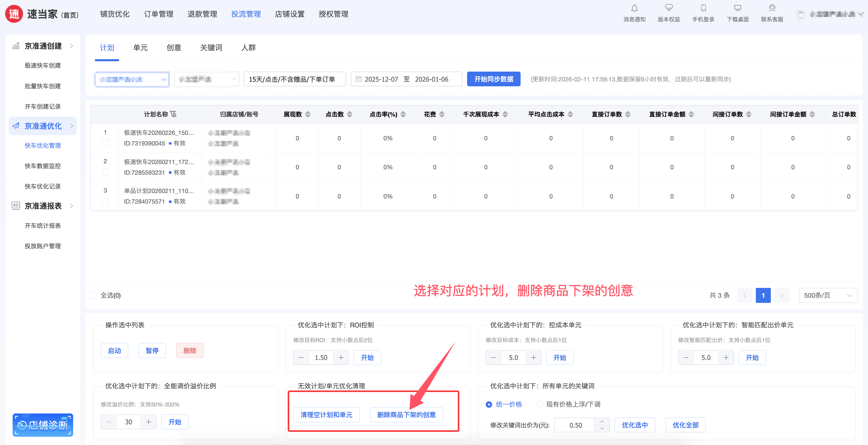This screenshot has height=445, width=868.
Task: Click the 店铺诊断 banner icon
Action: [x=43, y=425]
